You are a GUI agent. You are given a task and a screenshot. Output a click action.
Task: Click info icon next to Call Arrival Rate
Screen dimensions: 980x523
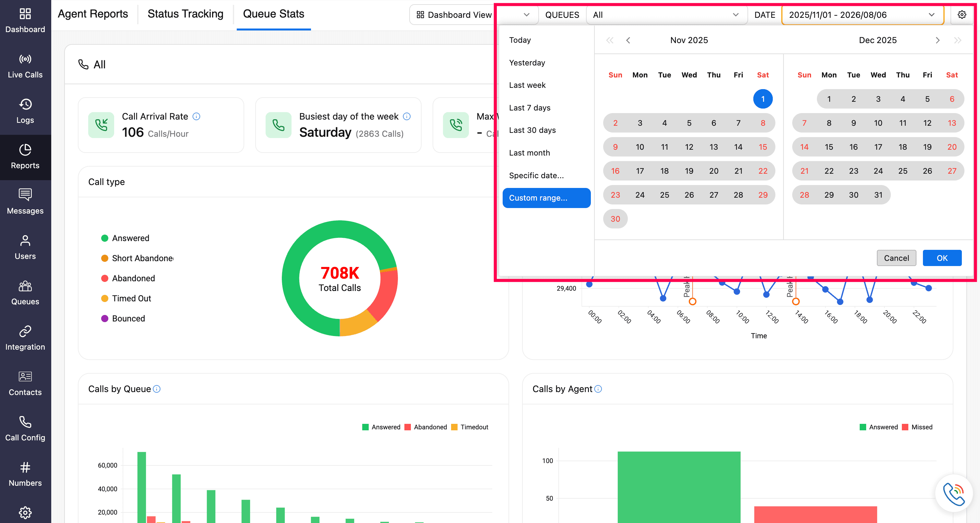[x=196, y=116]
